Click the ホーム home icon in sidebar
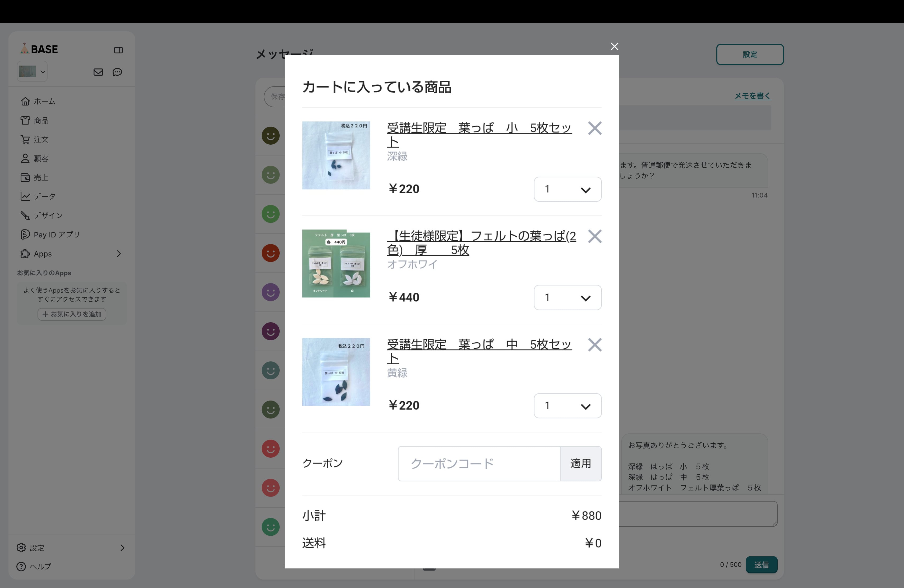Screen dimensions: 904x588 coord(25,102)
